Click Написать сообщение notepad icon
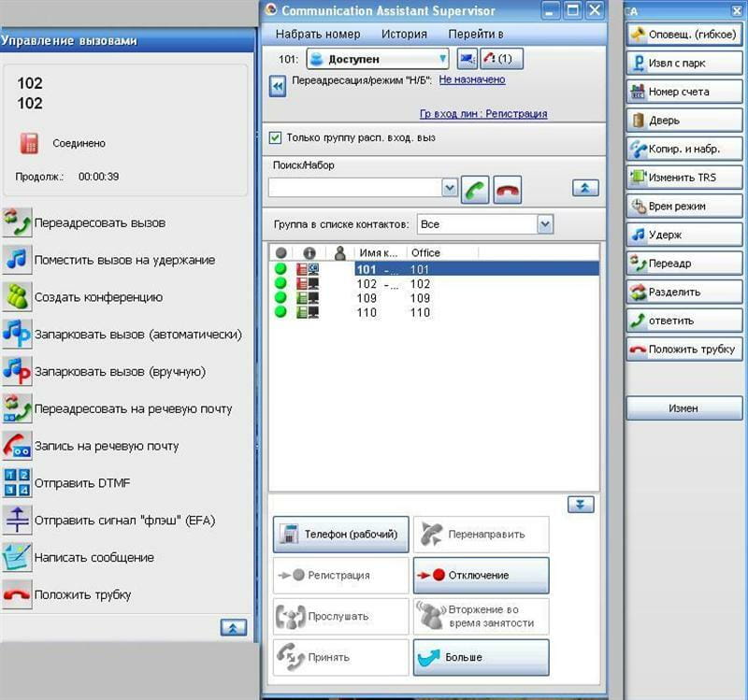748x700 pixels. 17,557
